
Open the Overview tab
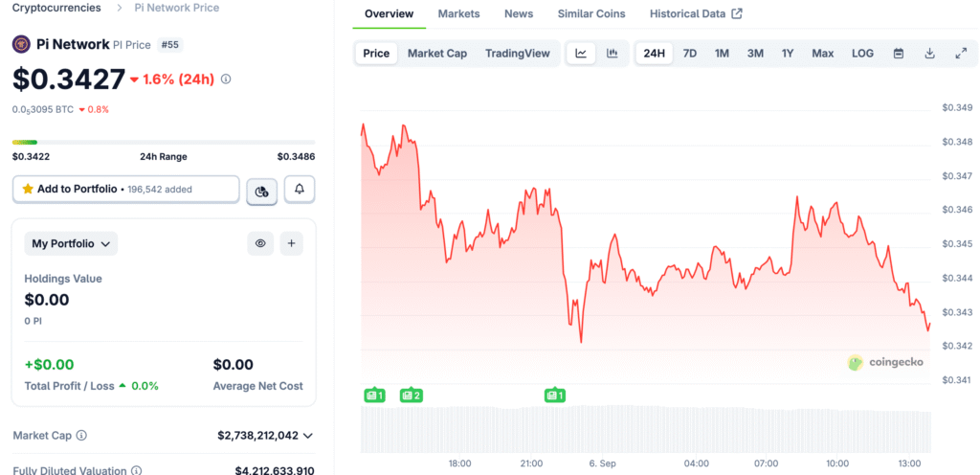389,13
